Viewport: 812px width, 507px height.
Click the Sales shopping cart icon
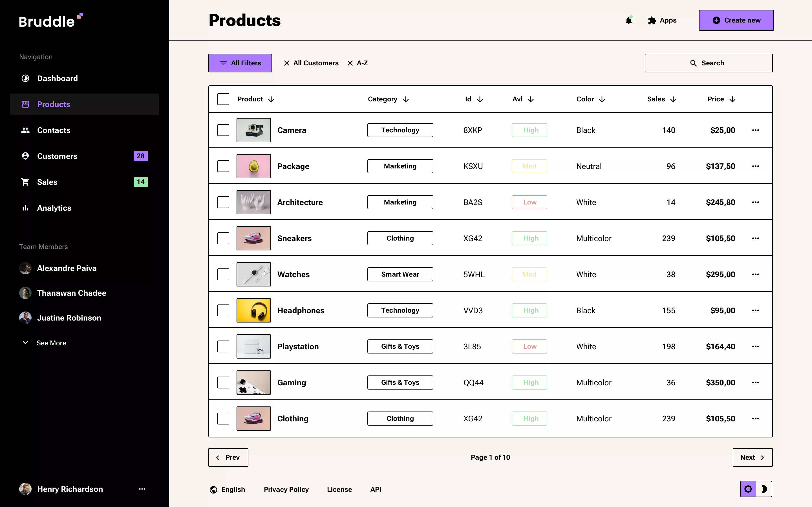coord(25,182)
